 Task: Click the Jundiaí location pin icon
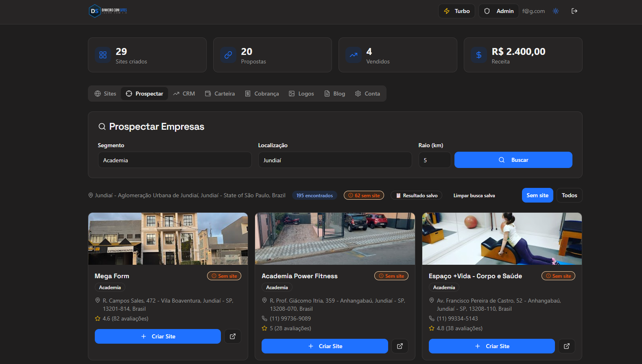coord(91,195)
